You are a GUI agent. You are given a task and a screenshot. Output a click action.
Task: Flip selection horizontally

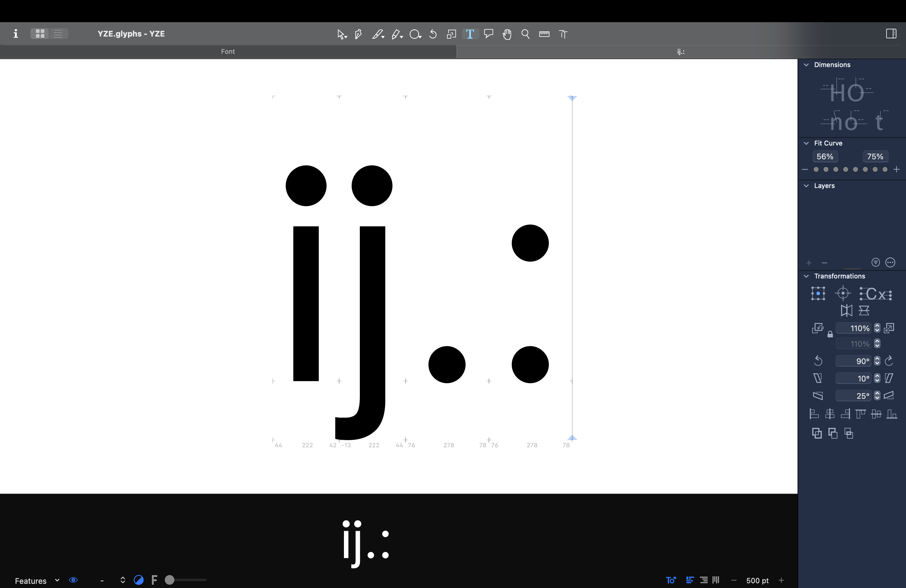(x=846, y=311)
